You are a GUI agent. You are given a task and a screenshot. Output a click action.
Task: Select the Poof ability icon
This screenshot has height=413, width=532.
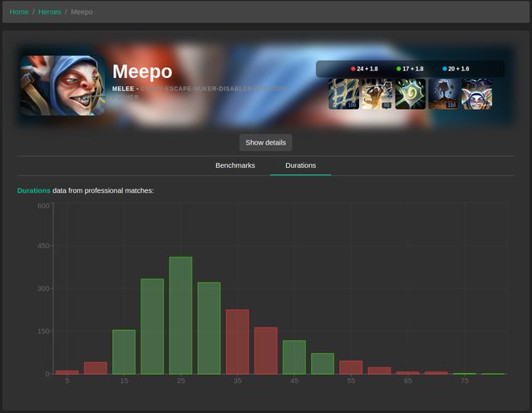click(x=377, y=94)
